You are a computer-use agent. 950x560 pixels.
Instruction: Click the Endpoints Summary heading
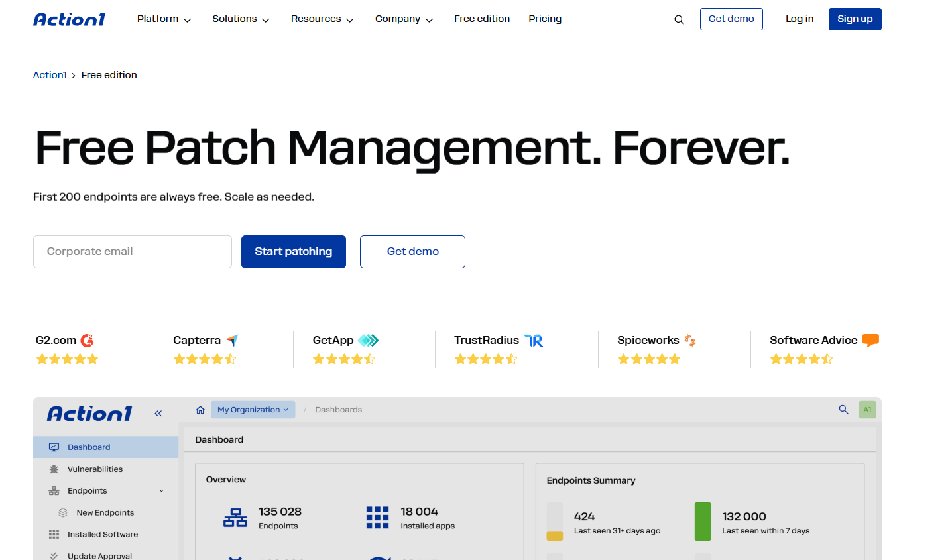tap(591, 481)
